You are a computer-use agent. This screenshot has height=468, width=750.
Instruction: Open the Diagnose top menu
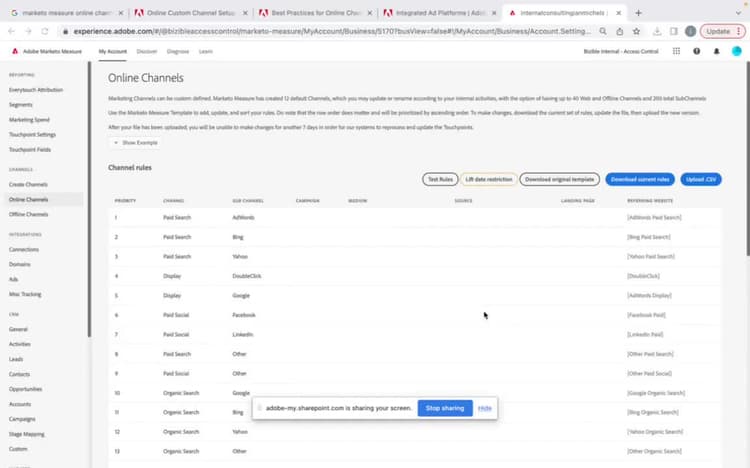(x=178, y=51)
